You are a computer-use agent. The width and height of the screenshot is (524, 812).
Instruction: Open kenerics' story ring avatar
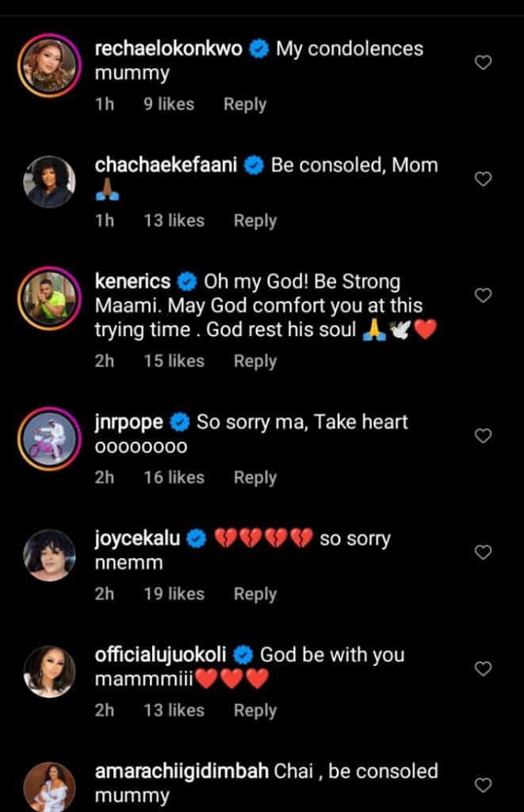[48, 297]
